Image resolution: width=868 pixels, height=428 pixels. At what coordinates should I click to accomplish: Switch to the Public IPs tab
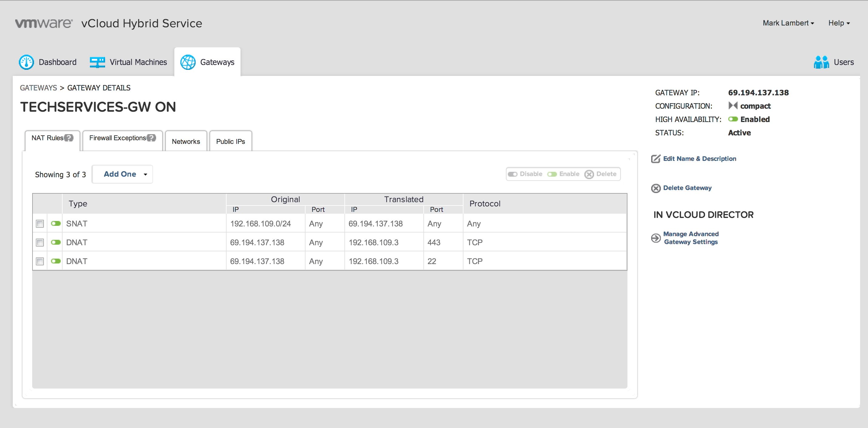pyautogui.click(x=231, y=141)
